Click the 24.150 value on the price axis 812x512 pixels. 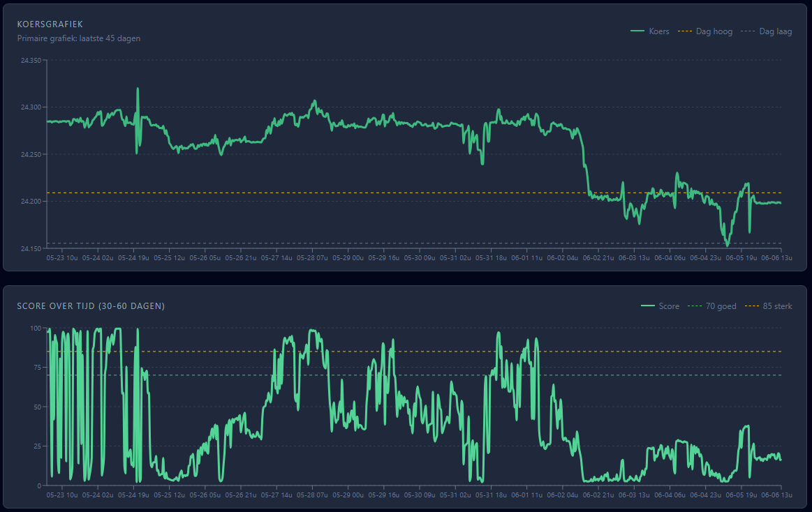pos(31,249)
